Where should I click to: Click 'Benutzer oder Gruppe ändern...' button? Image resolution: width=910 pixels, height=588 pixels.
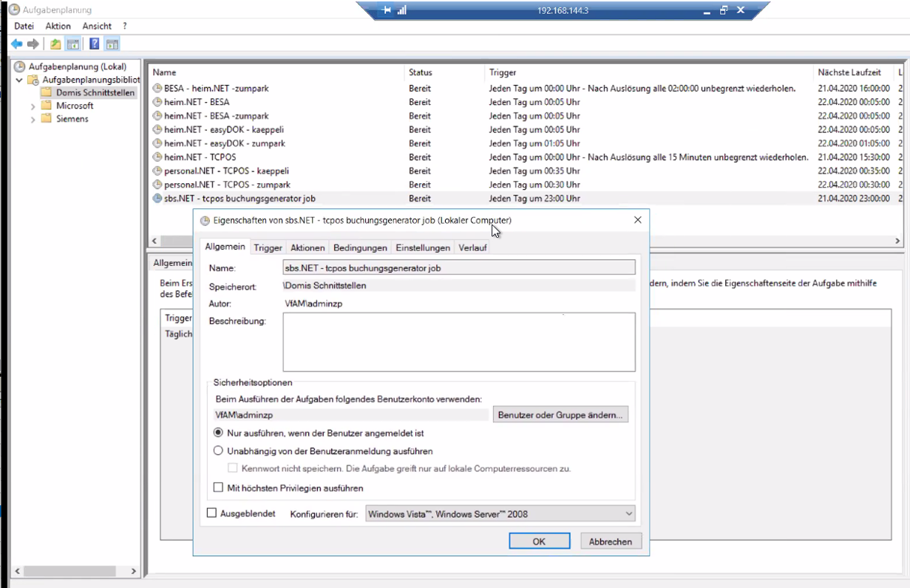point(561,414)
